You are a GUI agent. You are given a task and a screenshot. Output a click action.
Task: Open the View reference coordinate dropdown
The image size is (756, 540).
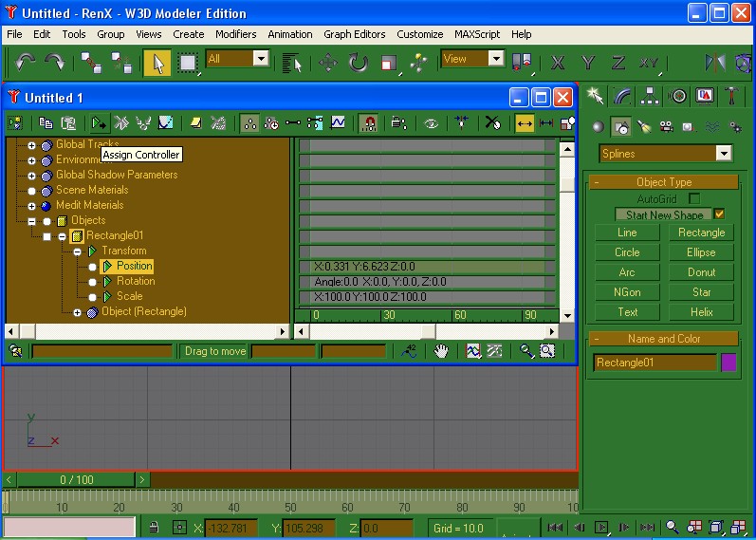click(496, 59)
